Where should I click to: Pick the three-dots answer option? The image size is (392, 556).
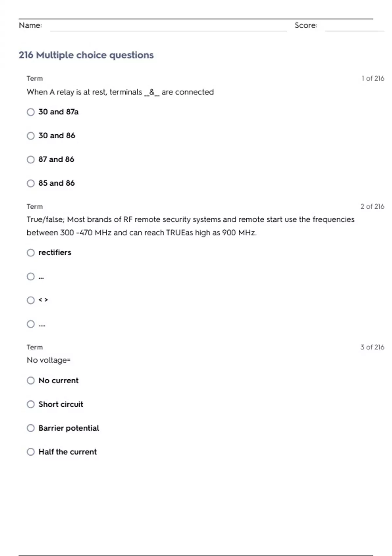[31, 277]
